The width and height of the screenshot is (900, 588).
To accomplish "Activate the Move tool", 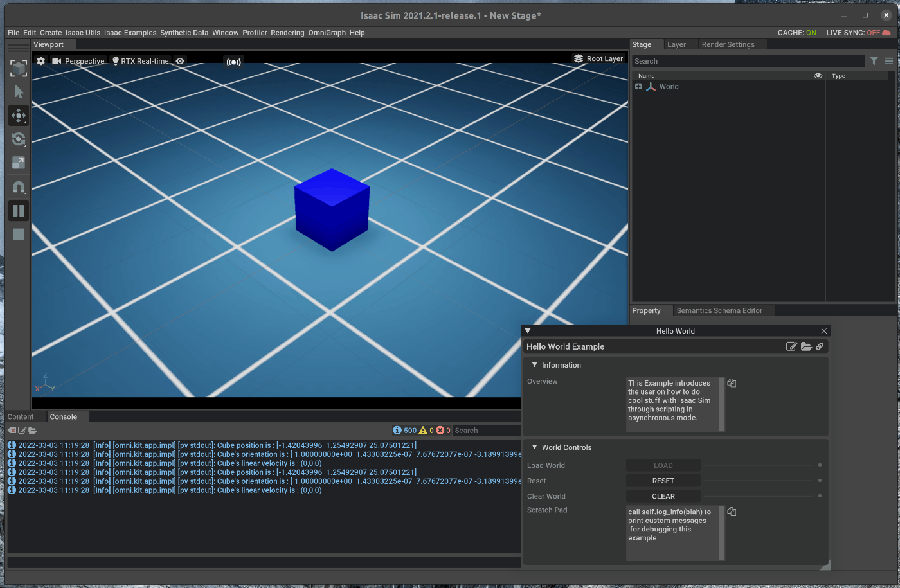I will coord(19,116).
